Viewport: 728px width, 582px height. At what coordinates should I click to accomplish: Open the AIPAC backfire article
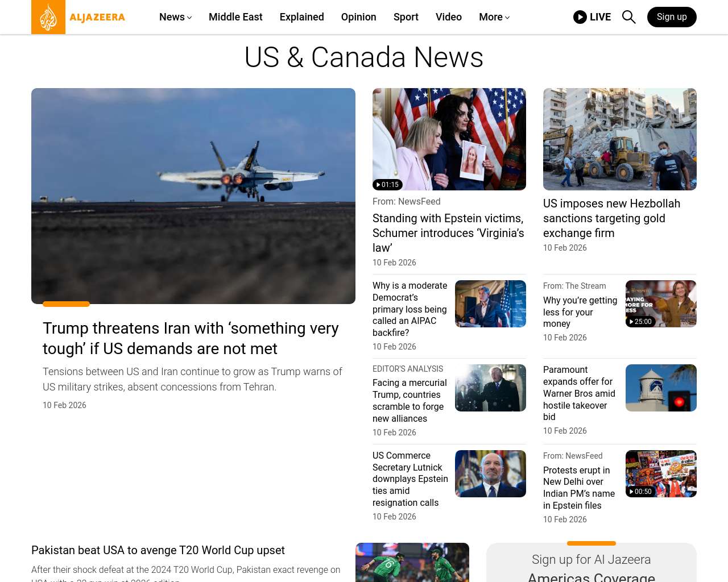pos(409,309)
